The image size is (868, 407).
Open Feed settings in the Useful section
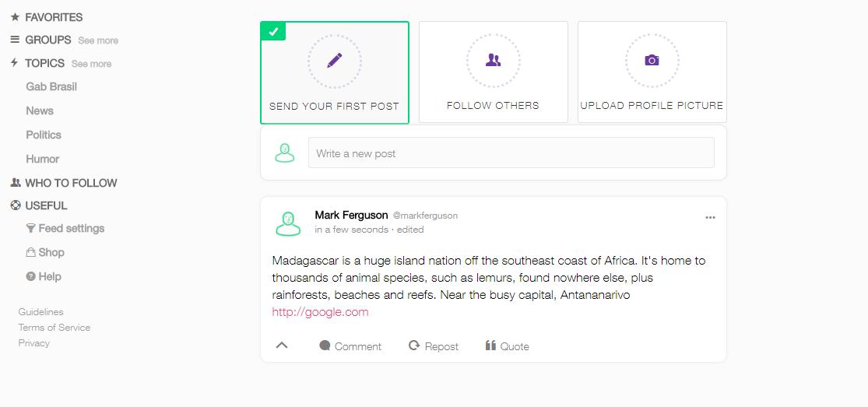click(72, 229)
